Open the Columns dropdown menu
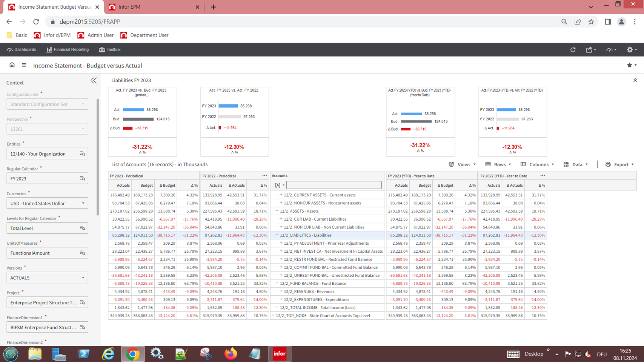 point(538,164)
